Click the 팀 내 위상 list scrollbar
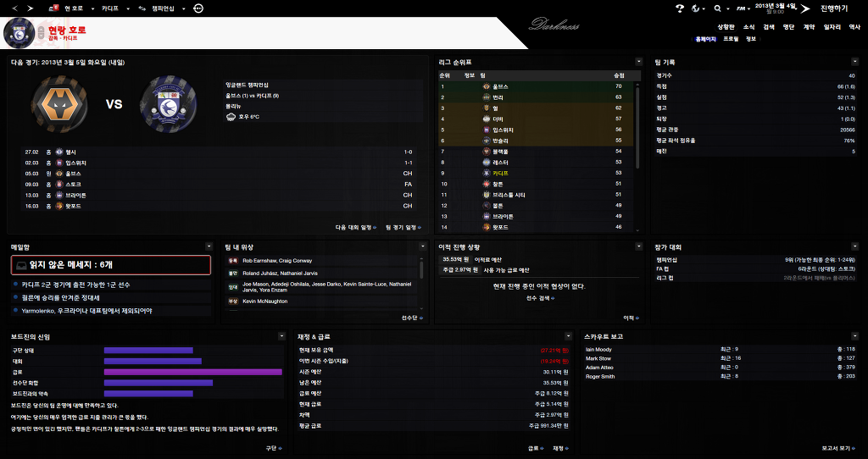This screenshot has height=459, width=868. [x=421, y=269]
